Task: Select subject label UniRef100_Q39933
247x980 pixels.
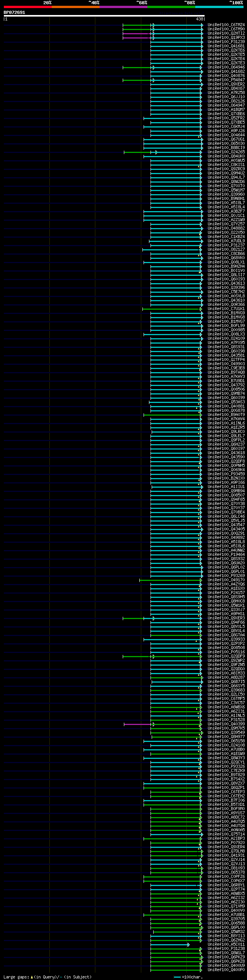Action: point(226,639)
